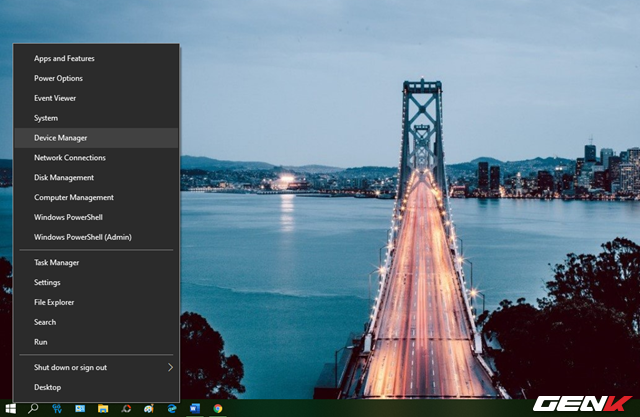Launch Disk Management

click(64, 178)
